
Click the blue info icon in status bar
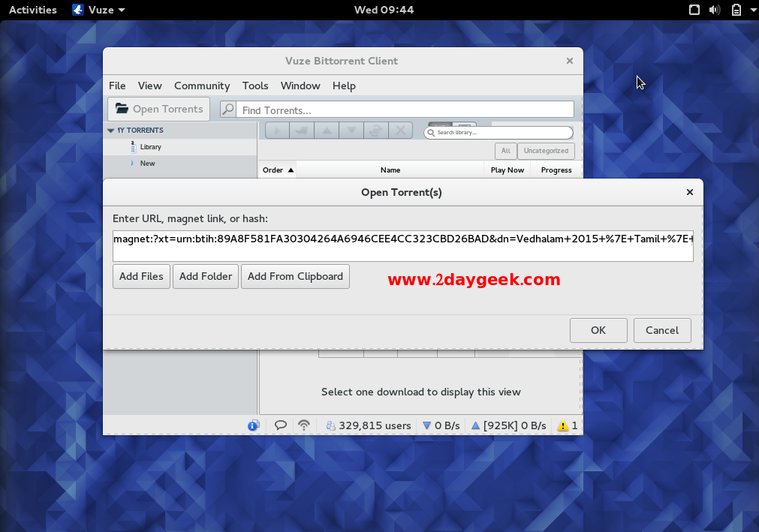point(253,425)
